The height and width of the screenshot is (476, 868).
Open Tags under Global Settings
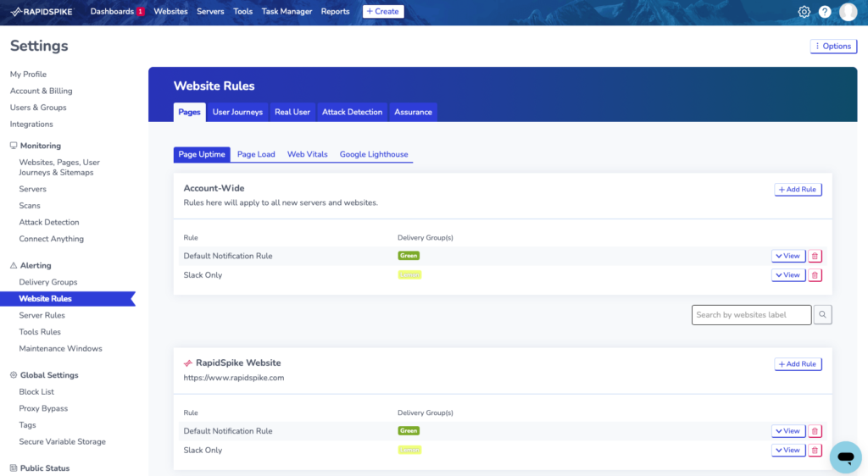coord(27,424)
